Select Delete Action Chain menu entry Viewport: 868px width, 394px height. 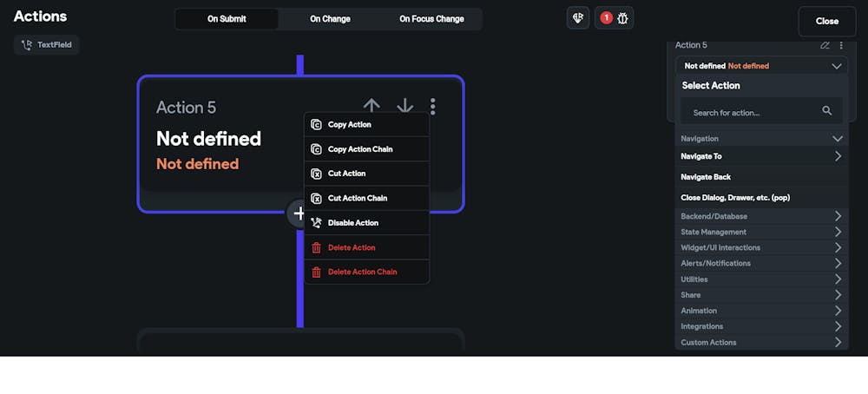367,273
